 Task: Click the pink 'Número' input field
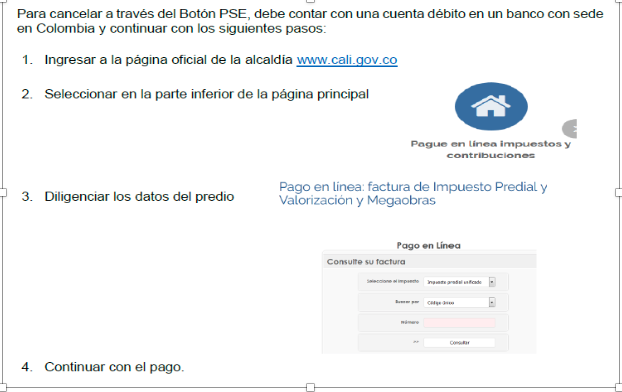459,323
